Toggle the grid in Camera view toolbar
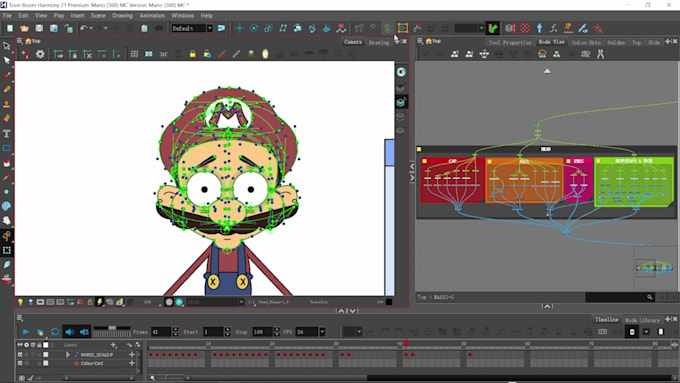Viewport: 680px width, 383px height. (x=134, y=54)
